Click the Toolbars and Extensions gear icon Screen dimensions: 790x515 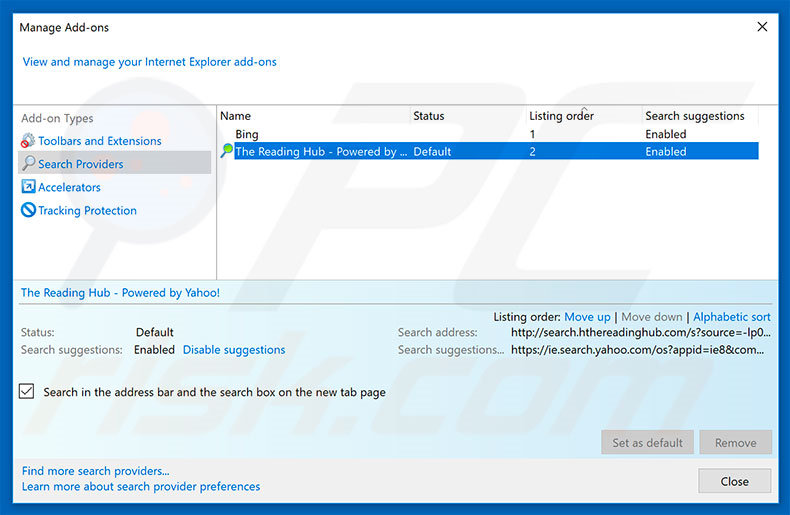click(29, 141)
